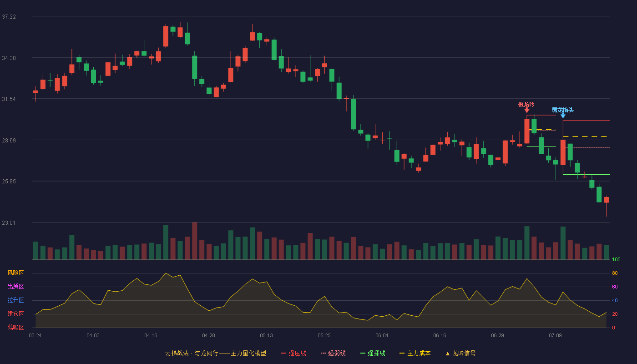Select the 建仓区 zone label

click(15, 314)
